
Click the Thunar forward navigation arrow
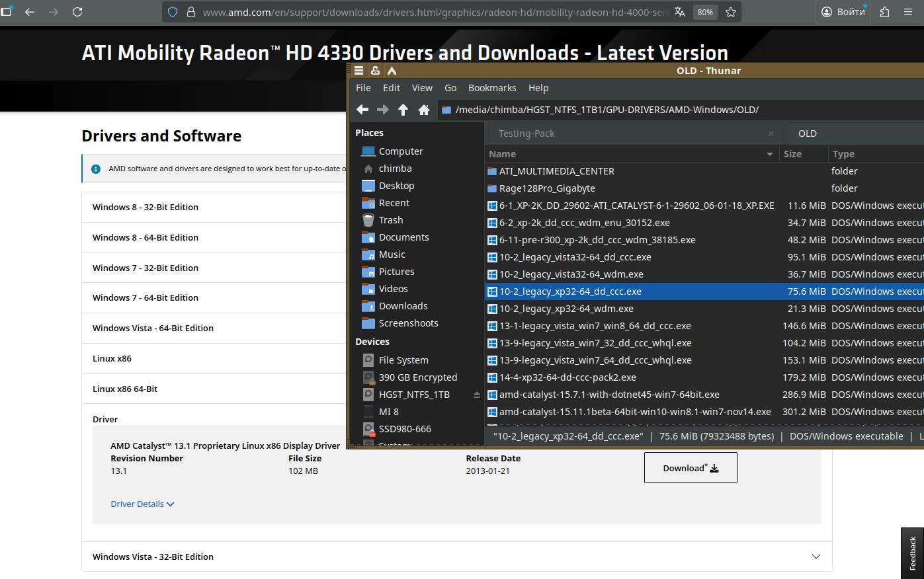pyautogui.click(x=382, y=110)
